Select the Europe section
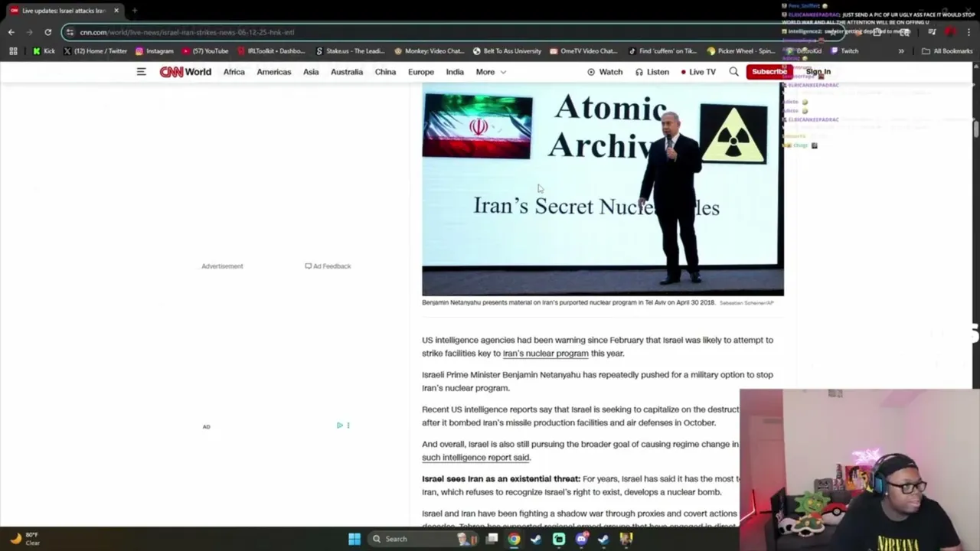 pyautogui.click(x=421, y=72)
